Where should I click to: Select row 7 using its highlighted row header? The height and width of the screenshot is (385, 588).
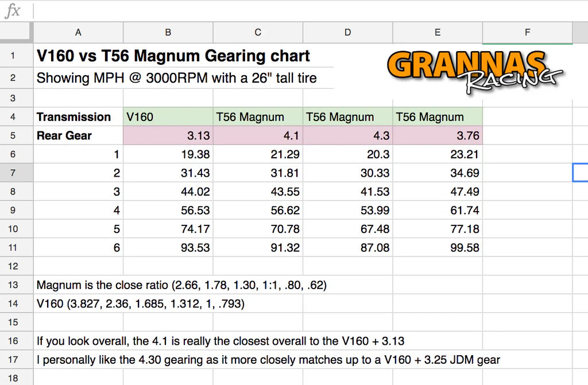tap(17, 173)
